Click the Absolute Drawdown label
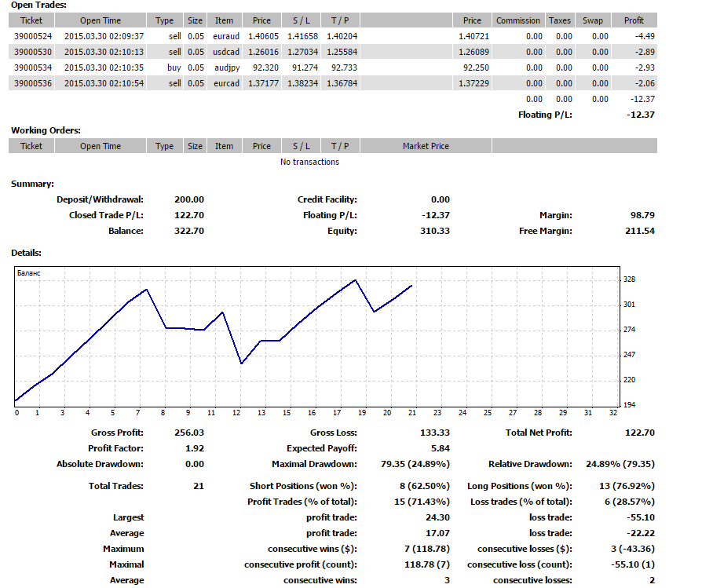The height and width of the screenshot is (588, 702). [100, 464]
